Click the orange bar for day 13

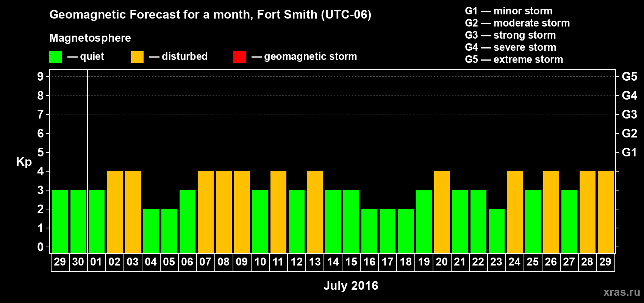[315, 212]
